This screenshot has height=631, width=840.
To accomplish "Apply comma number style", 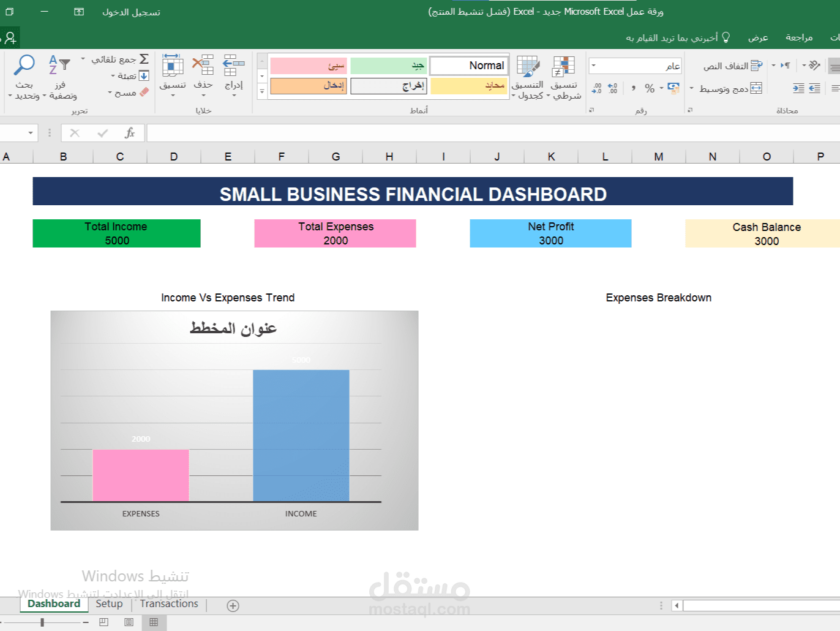I will [633, 88].
